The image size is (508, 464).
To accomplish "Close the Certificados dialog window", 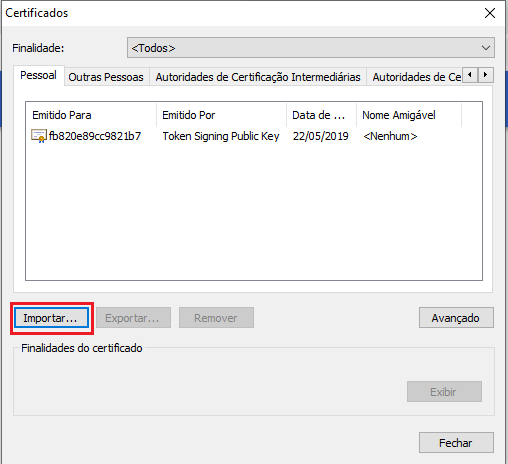I will click(x=490, y=13).
